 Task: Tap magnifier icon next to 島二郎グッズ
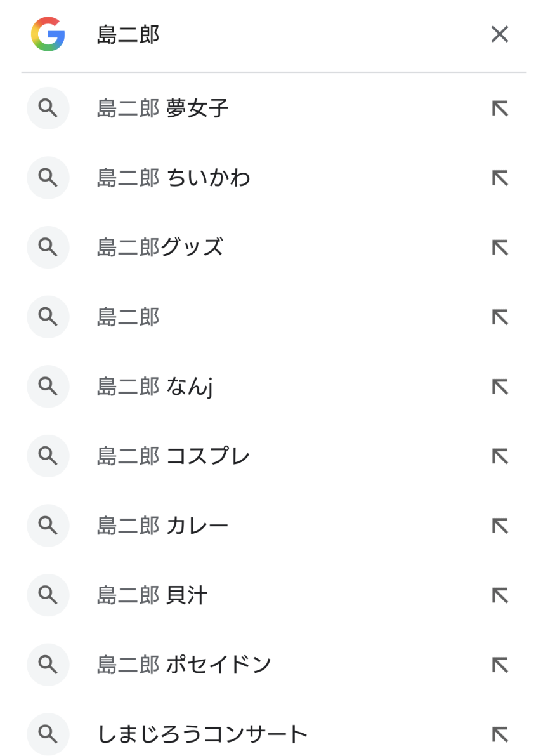coord(48,248)
